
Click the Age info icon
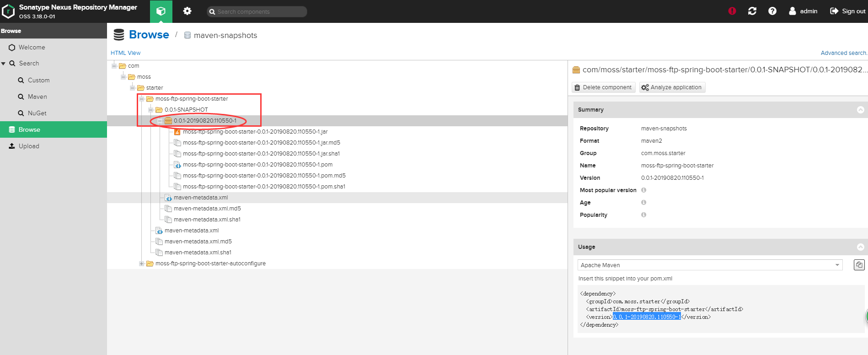(643, 203)
